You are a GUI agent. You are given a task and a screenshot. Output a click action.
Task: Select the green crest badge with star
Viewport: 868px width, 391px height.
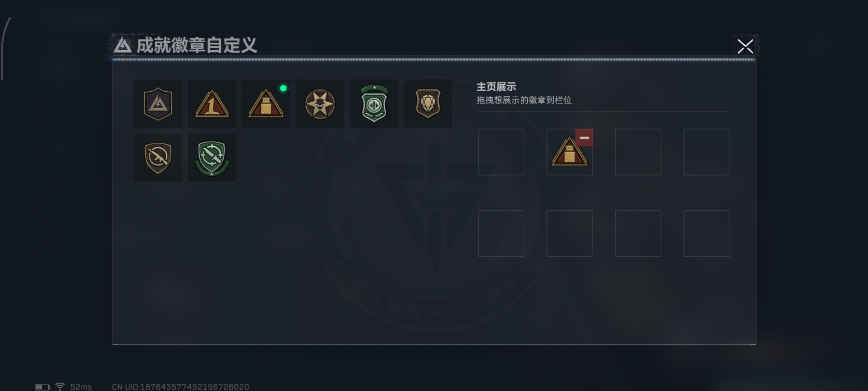pyautogui.click(x=374, y=104)
